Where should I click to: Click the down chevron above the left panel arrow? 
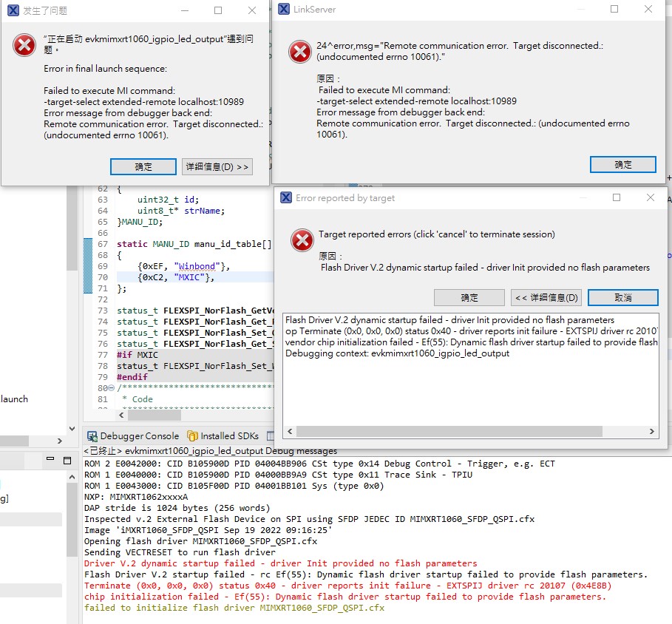[x=72, y=428]
